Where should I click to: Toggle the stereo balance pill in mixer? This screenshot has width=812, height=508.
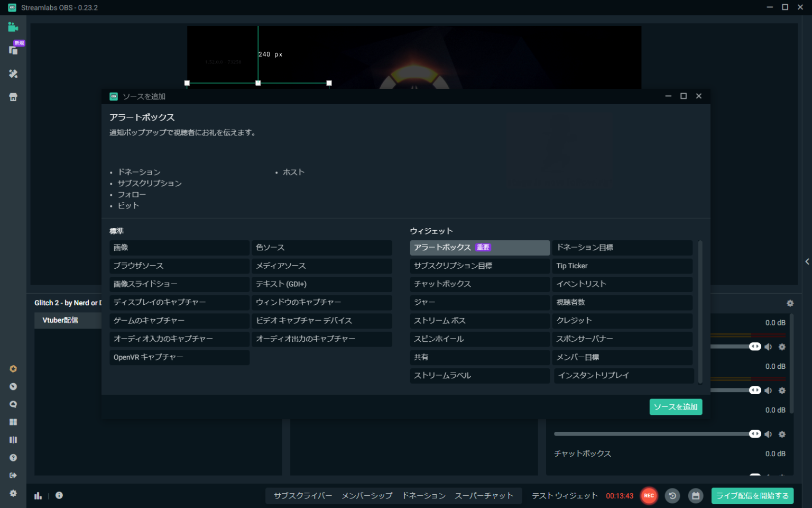pyautogui.click(x=755, y=346)
